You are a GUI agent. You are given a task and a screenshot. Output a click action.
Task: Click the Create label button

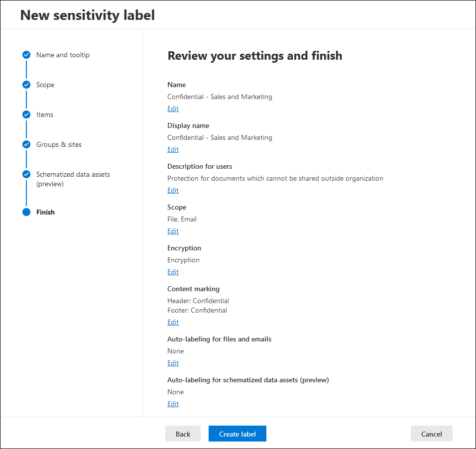click(x=238, y=434)
